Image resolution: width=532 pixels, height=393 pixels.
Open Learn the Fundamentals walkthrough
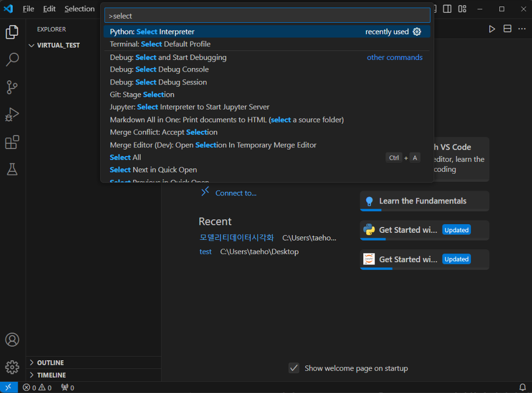coord(424,201)
